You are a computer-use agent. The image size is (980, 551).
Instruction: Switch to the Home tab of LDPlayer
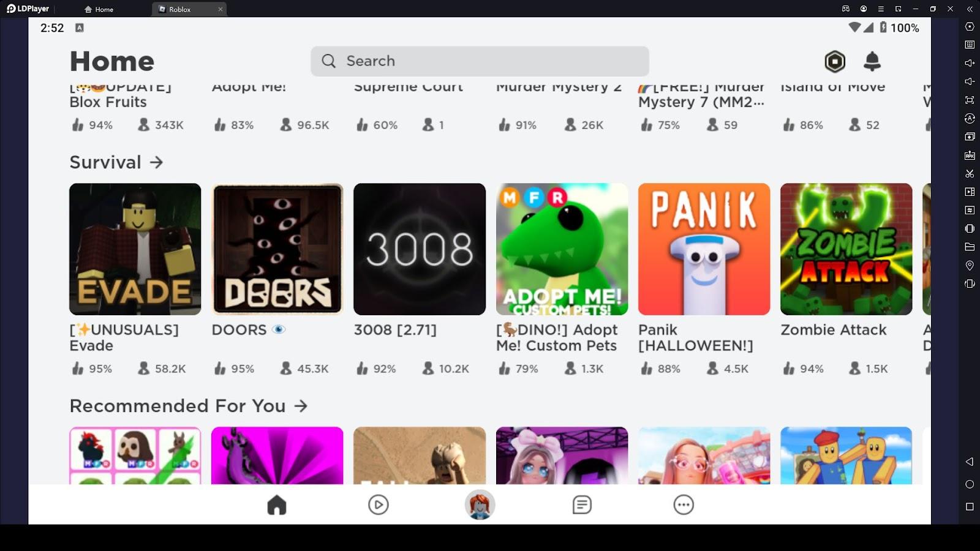(x=101, y=9)
